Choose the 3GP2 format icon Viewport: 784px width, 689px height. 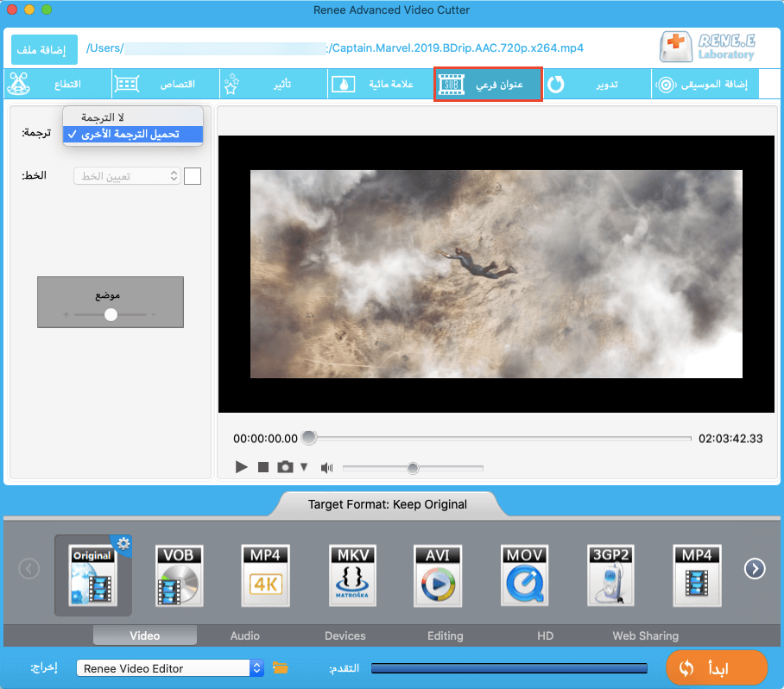coord(610,575)
